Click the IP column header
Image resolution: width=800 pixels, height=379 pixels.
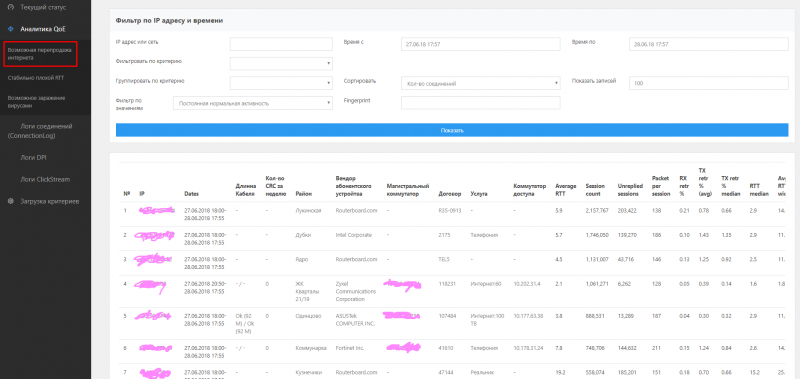tap(142, 194)
